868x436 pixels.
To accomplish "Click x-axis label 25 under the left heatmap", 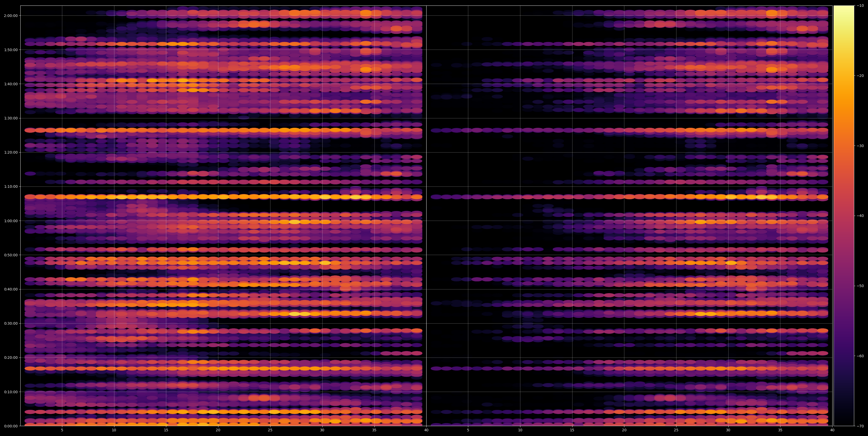I will tap(270, 430).
